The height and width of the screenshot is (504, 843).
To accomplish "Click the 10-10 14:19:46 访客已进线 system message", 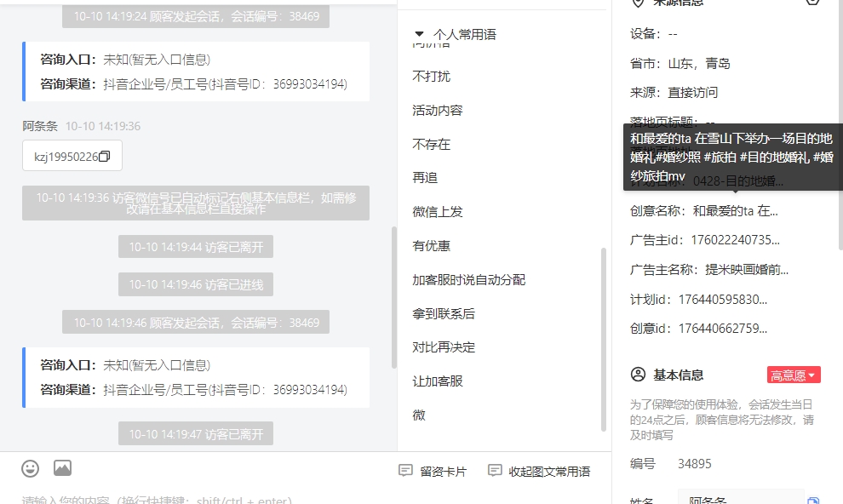I will click(196, 284).
